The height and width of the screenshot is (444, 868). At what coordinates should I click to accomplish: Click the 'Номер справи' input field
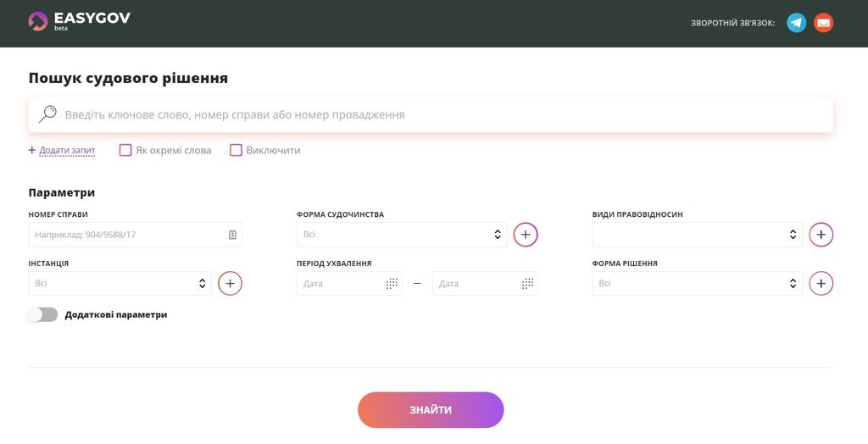(x=127, y=235)
